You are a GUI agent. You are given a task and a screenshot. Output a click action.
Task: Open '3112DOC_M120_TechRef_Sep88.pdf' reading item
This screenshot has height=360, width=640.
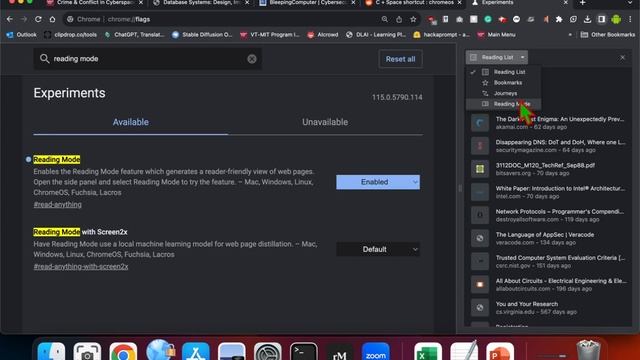click(549, 169)
